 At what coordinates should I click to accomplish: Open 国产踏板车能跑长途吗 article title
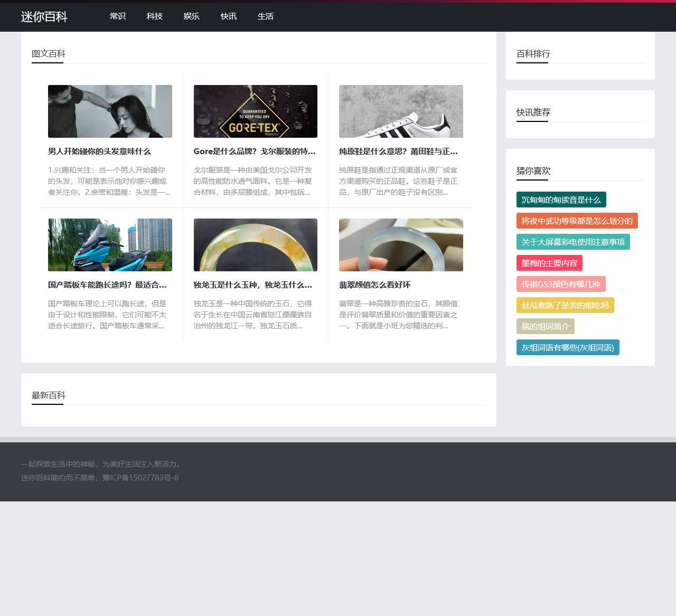pyautogui.click(x=107, y=285)
